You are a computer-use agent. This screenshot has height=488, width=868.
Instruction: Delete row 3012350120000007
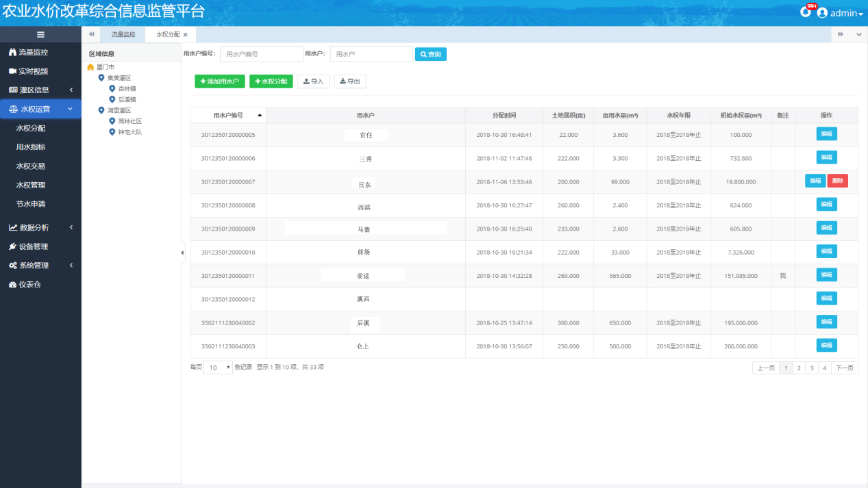[838, 181]
